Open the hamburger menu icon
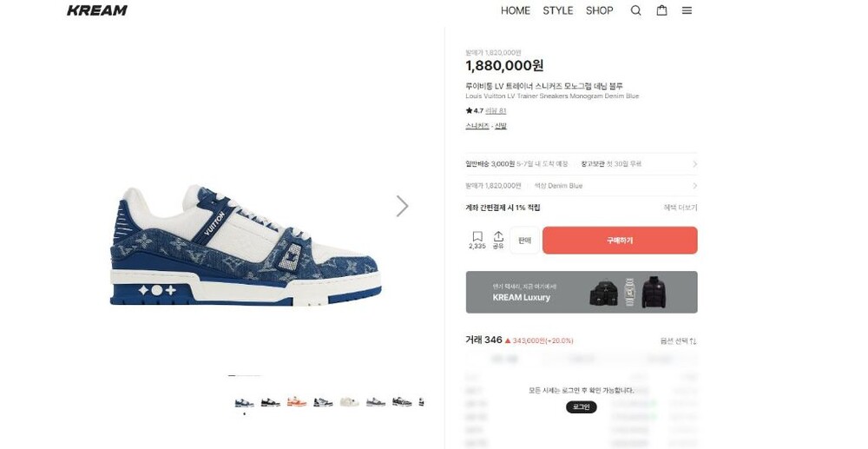 (x=687, y=10)
